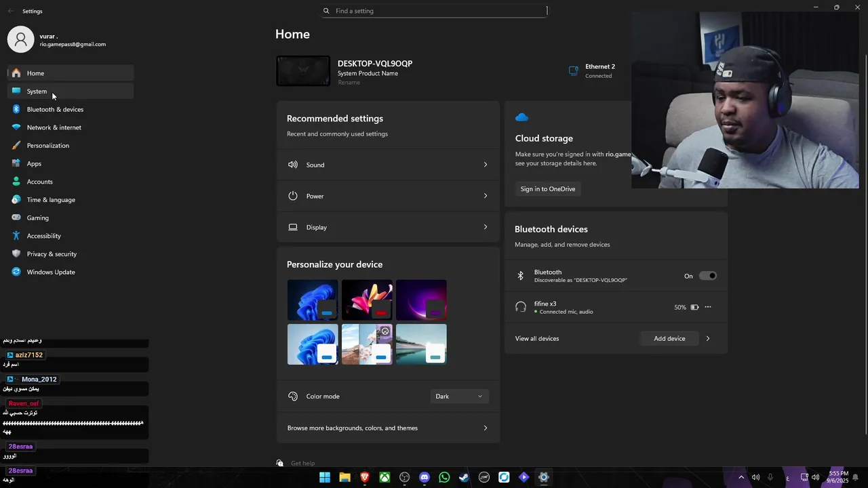This screenshot has width=868, height=488.
Task: Click the user profile avatar
Action: click(20, 39)
